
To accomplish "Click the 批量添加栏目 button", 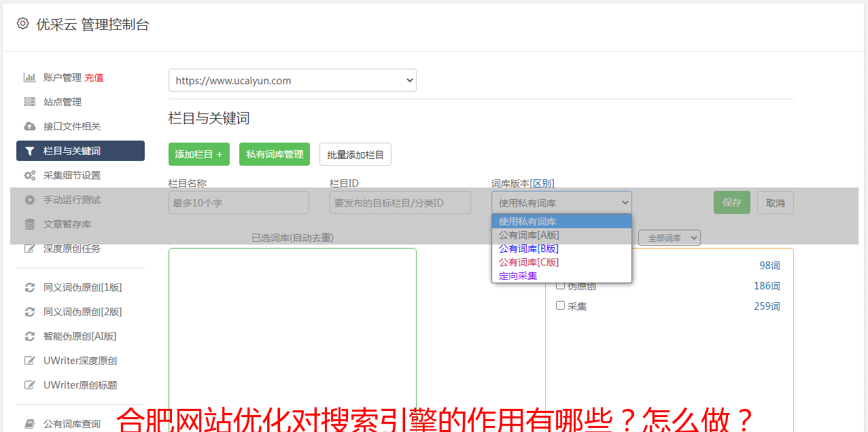I will pos(355,154).
